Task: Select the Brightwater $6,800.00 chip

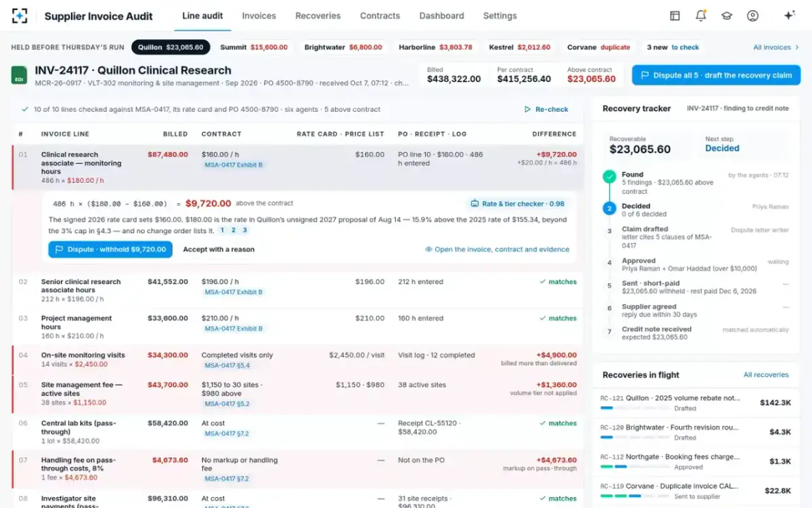Action: click(x=343, y=47)
